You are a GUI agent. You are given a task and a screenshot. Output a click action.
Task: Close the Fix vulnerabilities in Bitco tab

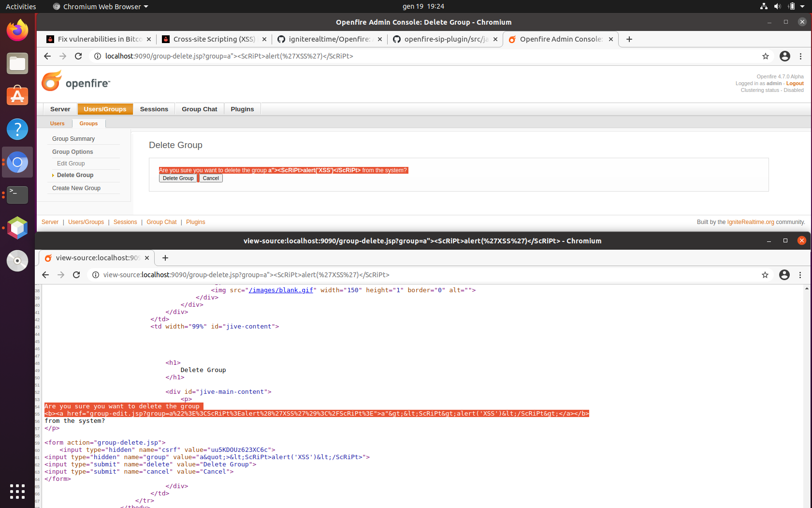pyautogui.click(x=149, y=39)
